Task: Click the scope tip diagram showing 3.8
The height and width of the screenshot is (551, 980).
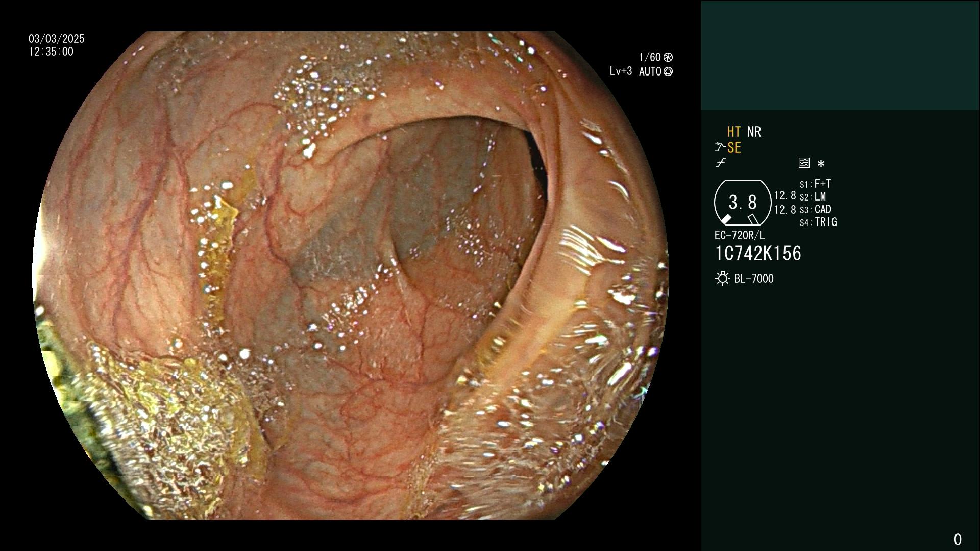Action: 743,203
